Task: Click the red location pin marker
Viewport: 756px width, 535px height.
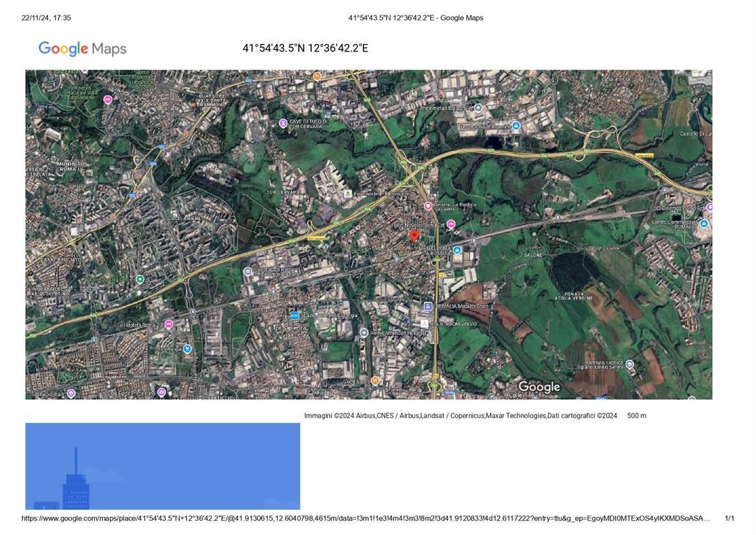Action: [414, 235]
